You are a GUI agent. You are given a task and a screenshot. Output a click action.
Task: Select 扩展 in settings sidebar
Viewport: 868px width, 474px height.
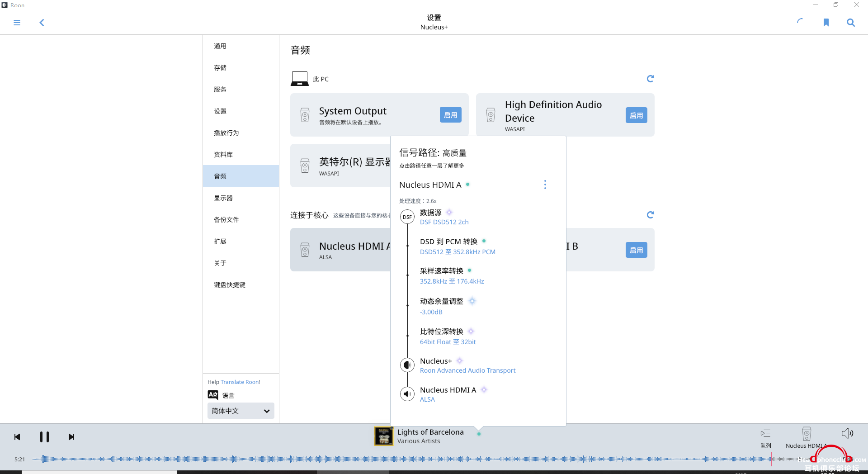(x=241, y=242)
